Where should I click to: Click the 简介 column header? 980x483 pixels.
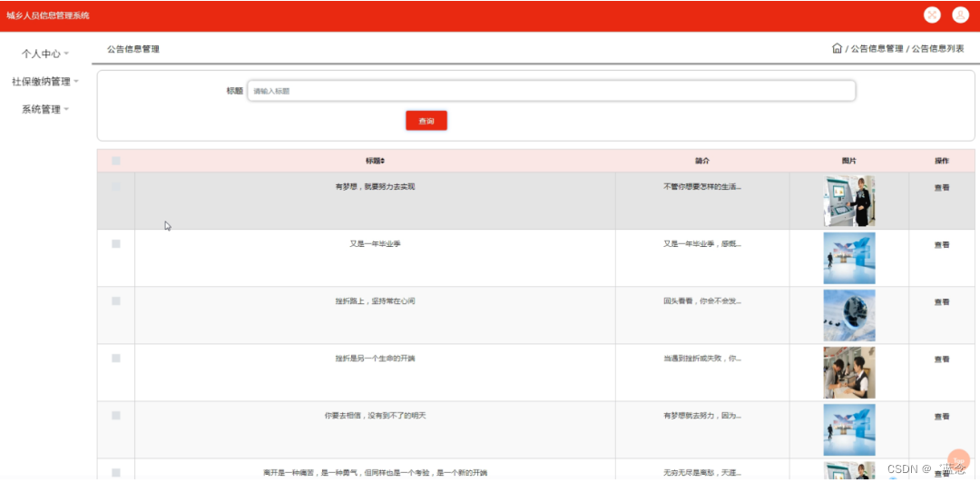[702, 161]
